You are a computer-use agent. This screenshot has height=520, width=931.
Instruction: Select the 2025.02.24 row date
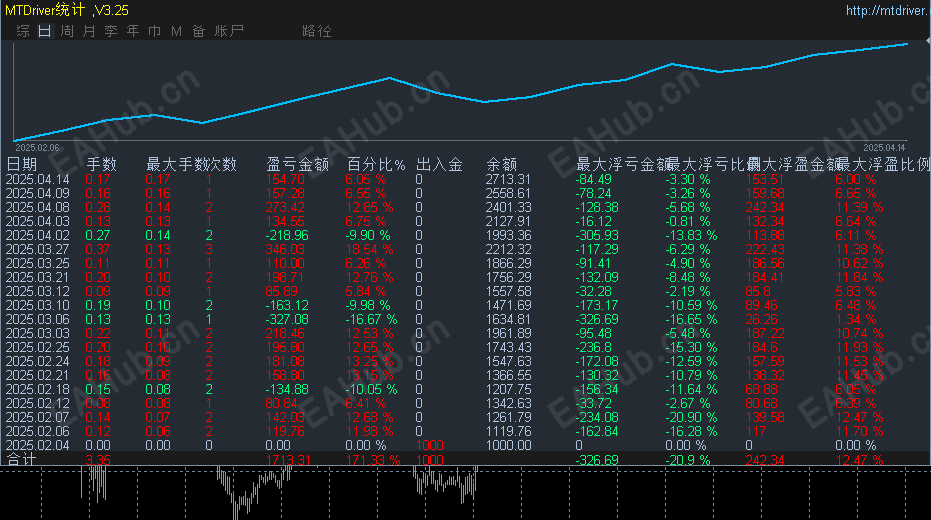tap(37, 362)
